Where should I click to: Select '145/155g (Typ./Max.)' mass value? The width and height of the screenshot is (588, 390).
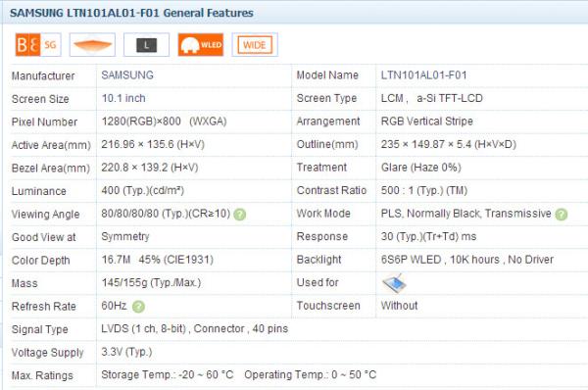[x=151, y=283]
